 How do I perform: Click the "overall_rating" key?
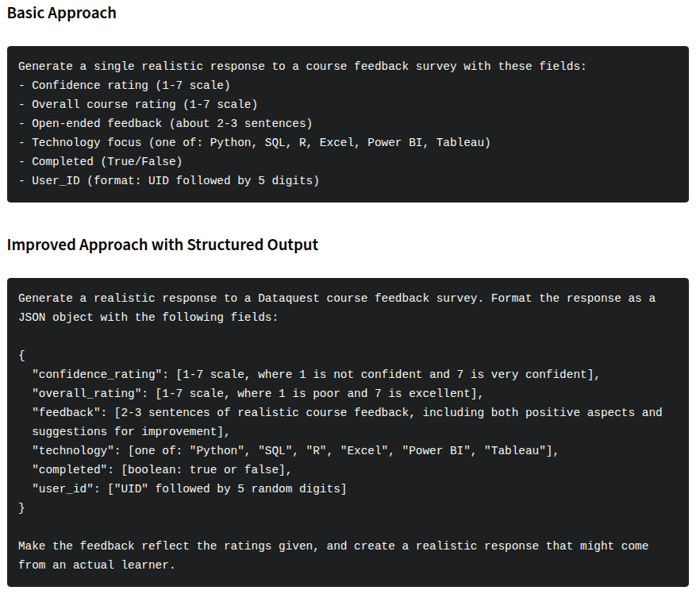click(87, 393)
